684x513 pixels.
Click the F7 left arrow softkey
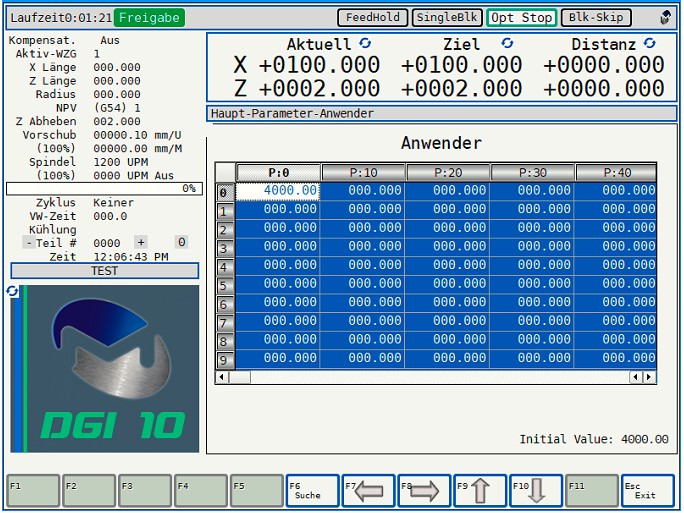tap(369, 491)
